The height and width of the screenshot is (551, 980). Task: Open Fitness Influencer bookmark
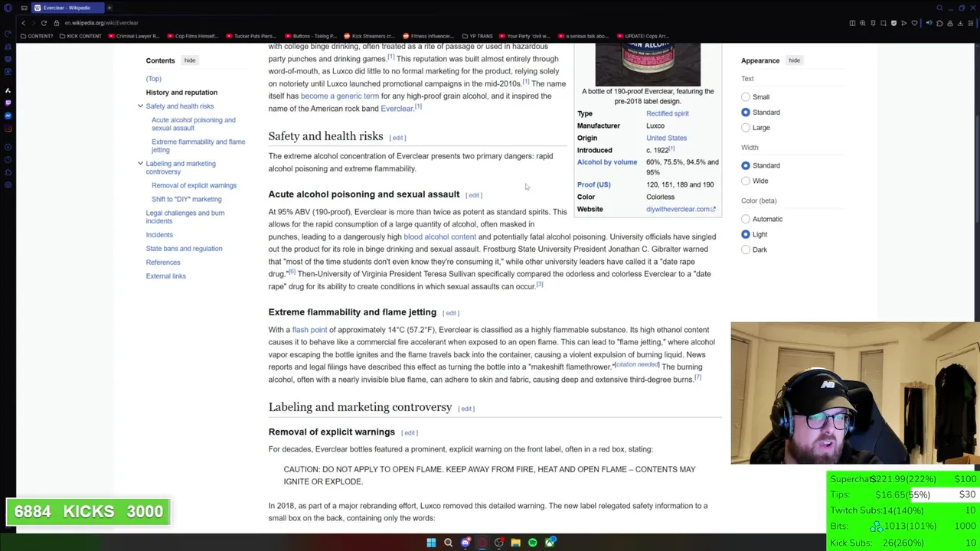click(428, 36)
